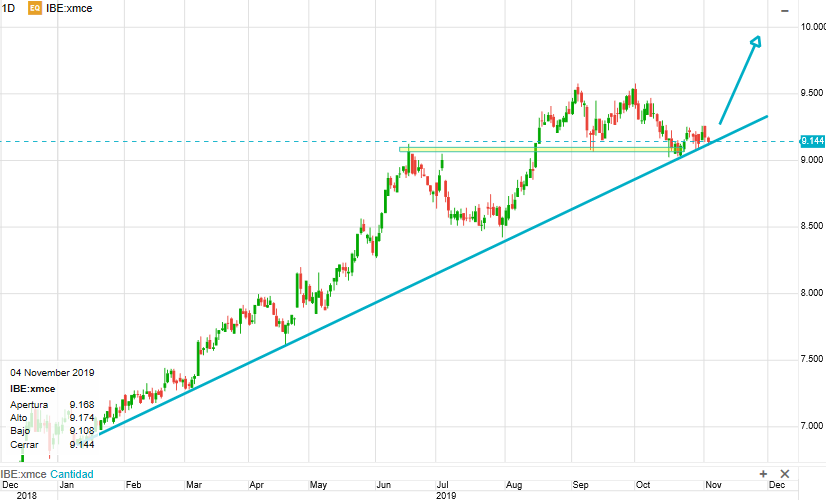The height and width of the screenshot is (500, 826).
Task: Click the 04 November 2019 date text
Action: [x=52, y=373]
